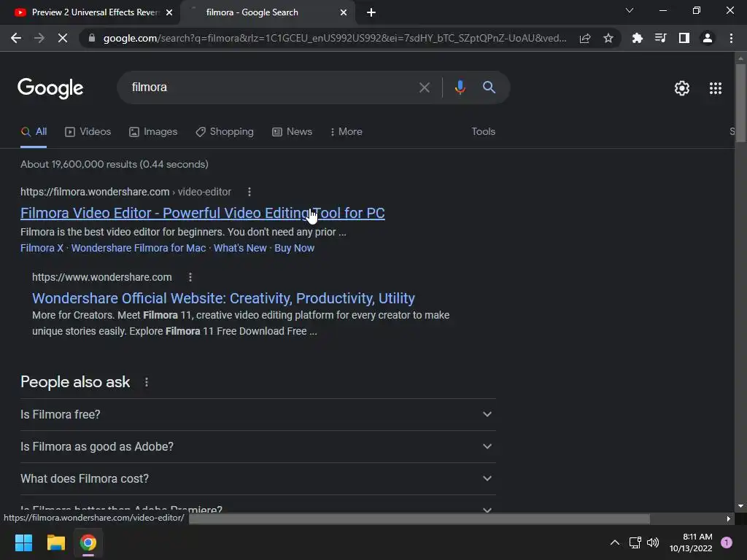Open the Windows Start button
This screenshot has height=560, width=747.
23,542
